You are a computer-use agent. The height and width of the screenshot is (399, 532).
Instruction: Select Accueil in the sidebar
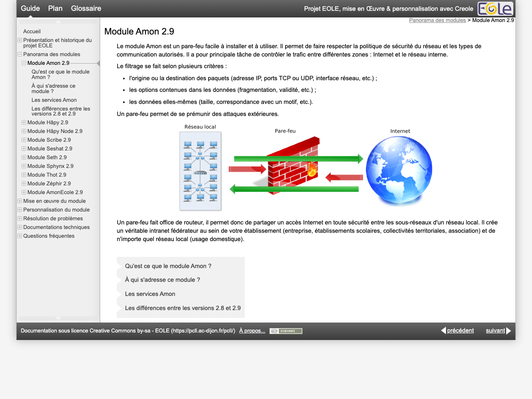pos(32,32)
